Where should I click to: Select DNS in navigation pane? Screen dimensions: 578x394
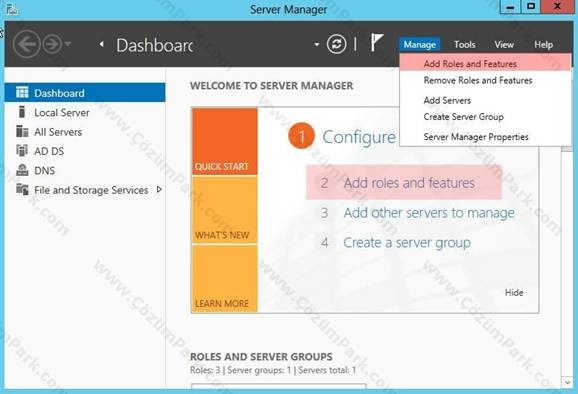pos(85,171)
